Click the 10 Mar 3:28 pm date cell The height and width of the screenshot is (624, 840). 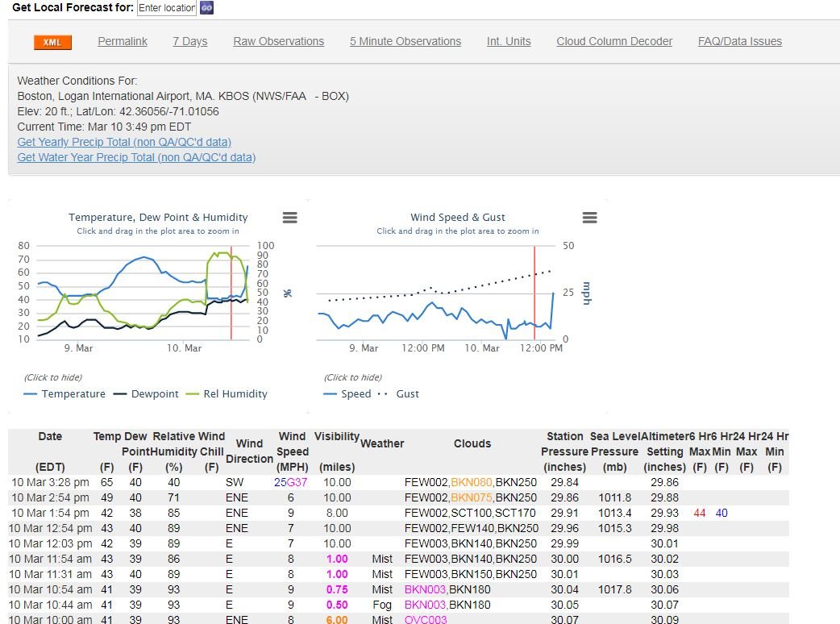50,482
